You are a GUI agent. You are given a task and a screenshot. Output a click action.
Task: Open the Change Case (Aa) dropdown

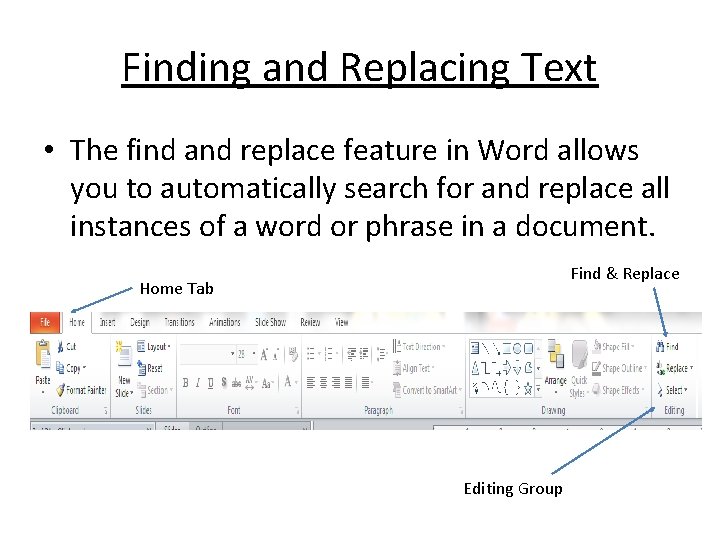[x=268, y=383]
